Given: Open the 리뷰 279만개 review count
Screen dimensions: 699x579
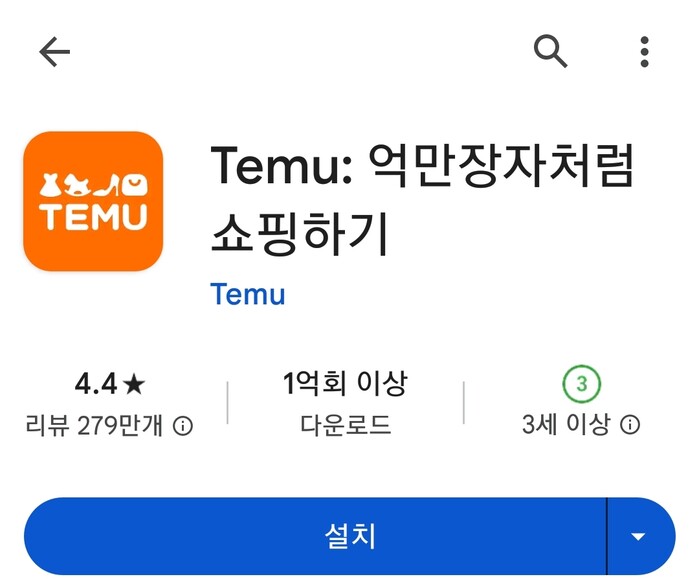Looking at the screenshot, I should point(94,425).
